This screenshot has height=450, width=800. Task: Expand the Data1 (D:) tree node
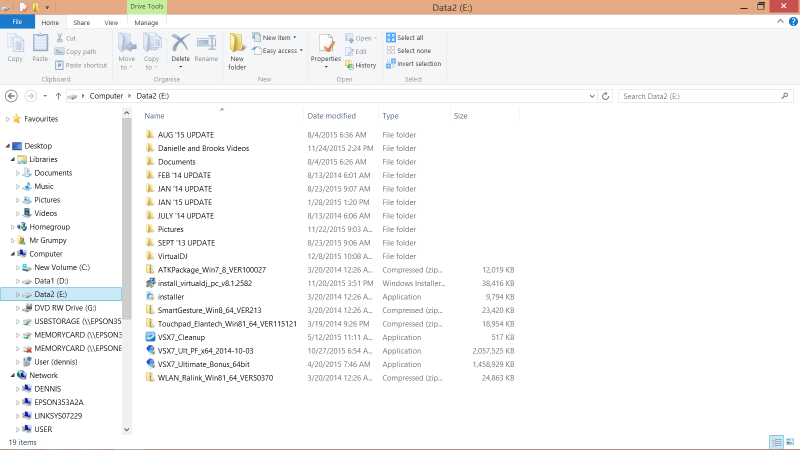tap(18, 281)
